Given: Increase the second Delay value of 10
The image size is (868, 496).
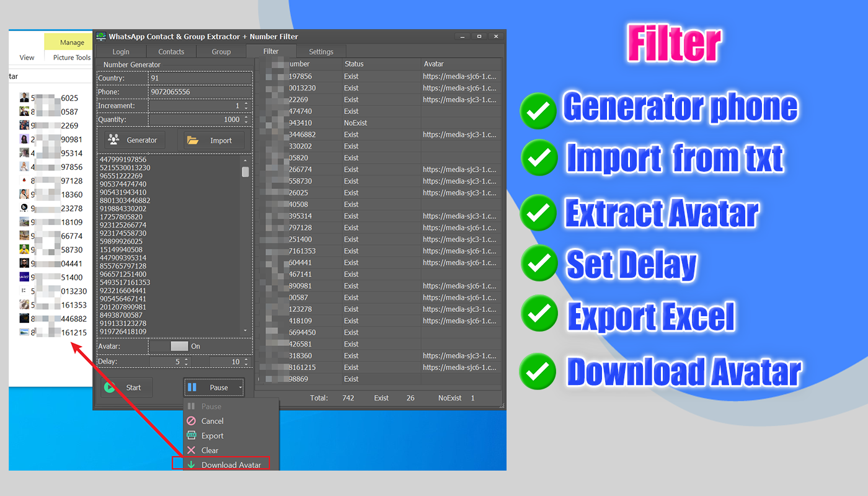Looking at the screenshot, I should [x=246, y=359].
